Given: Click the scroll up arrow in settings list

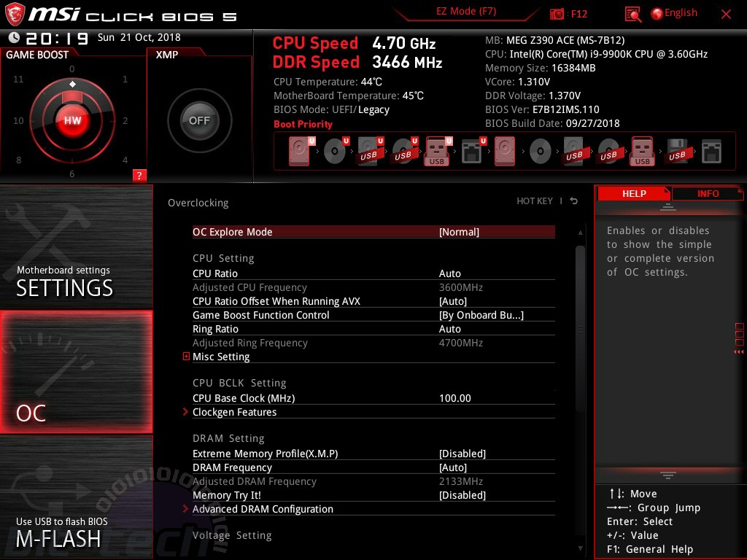Looking at the screenshot, I should [580, 233].
